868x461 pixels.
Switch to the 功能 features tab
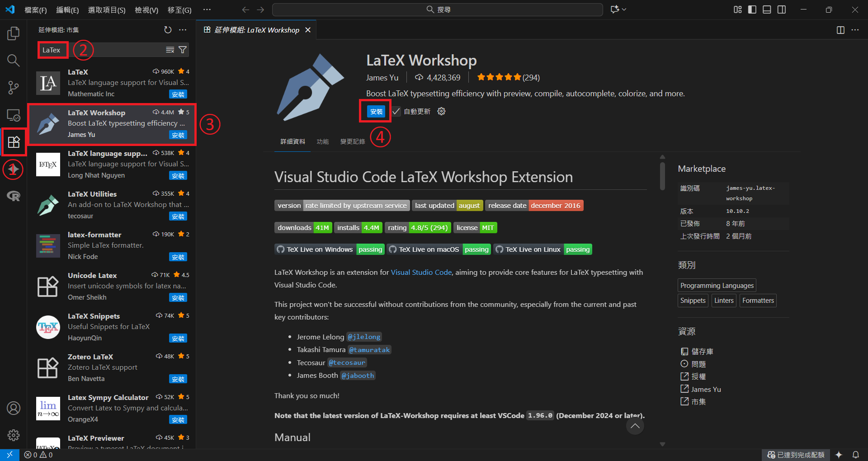[323, 141]
